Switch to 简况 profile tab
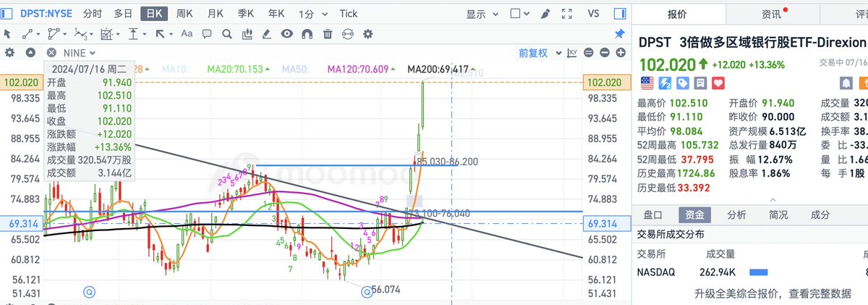This screenshot has height=305, width=868. 779,214
